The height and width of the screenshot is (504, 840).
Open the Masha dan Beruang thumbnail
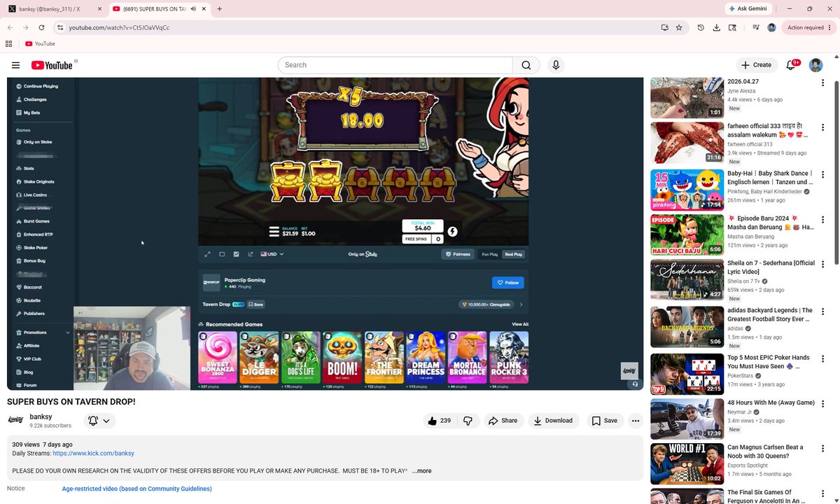(x=687, y=234)
